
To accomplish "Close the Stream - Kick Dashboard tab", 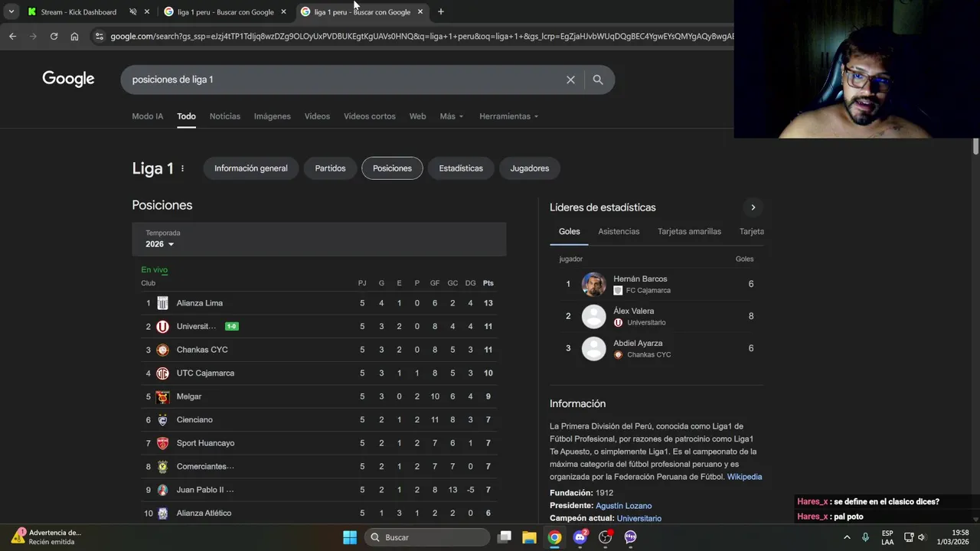I will [x=146, y=11].
